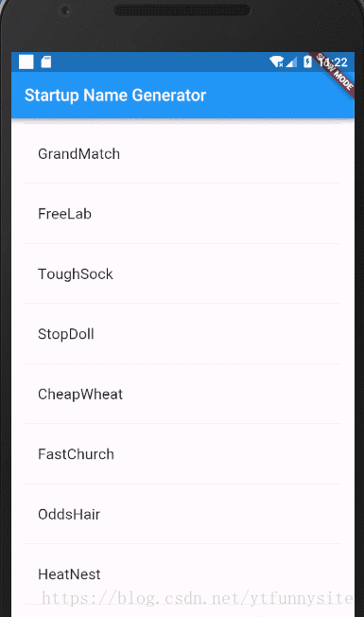Choose the ToughSock row

point(182,273)
